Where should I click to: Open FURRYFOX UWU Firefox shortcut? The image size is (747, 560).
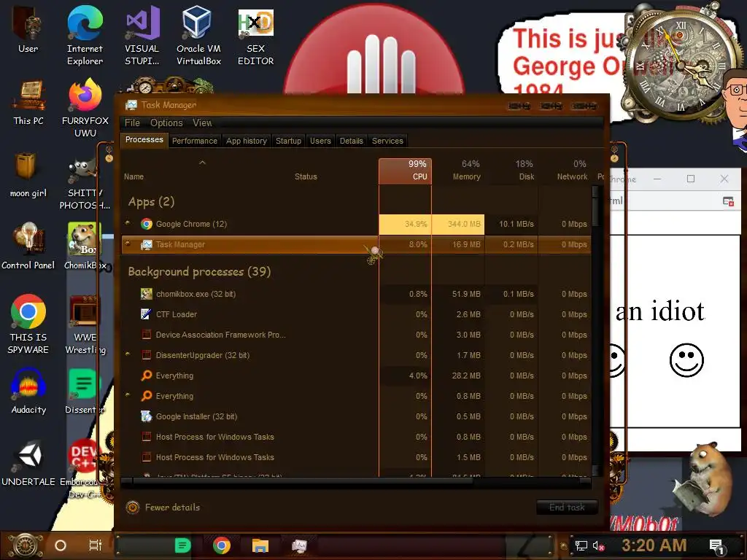click(x=85, y=107)
